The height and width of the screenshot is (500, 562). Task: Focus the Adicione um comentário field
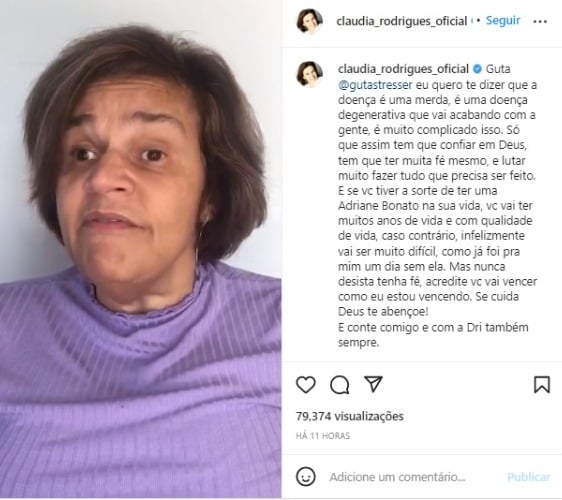point(397,477)
